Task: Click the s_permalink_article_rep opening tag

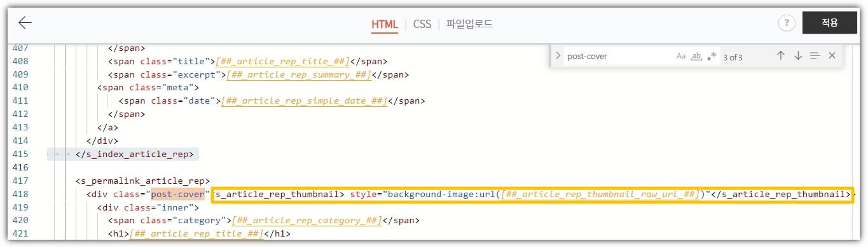Action: 142,181
